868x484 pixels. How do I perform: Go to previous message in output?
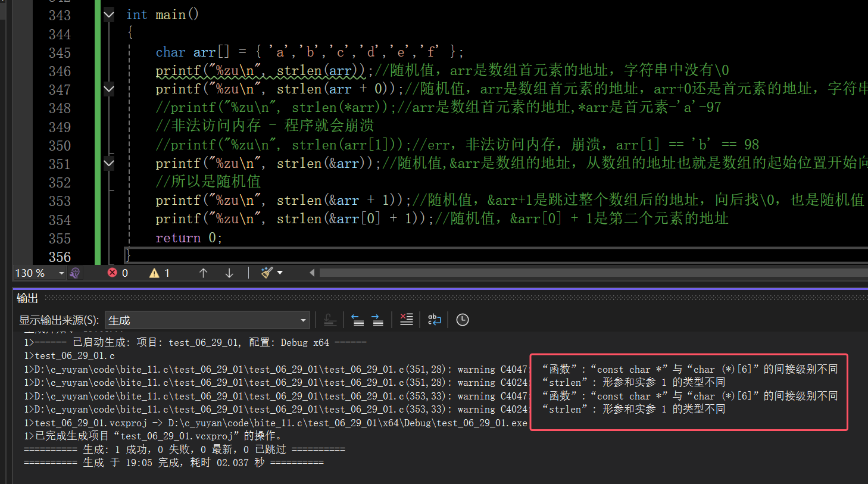tap(357, 320)
